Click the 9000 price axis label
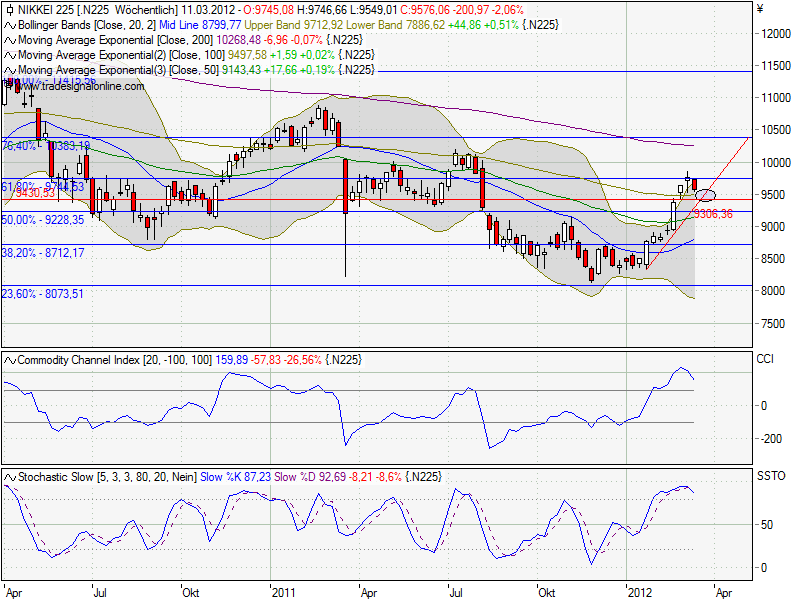Image resolution: width=800 pixels, height=600 pixels. (772, 227)
